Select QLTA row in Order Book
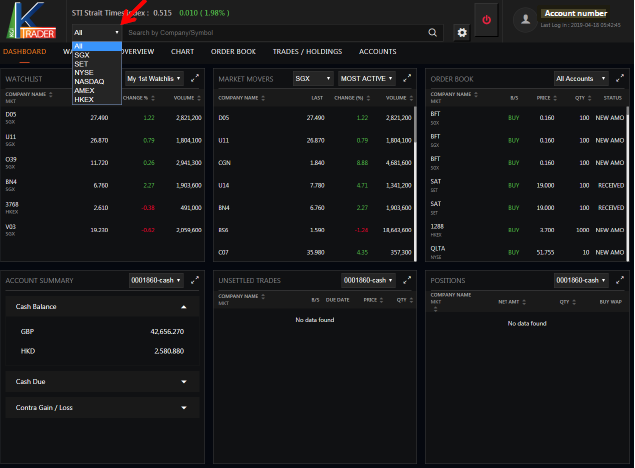 [527, 252]
